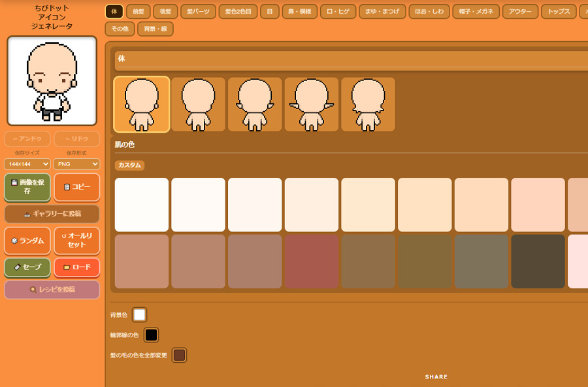Viewport: 588px width, 387px height.
Task: Open the 前髪 tab
Action: [x=139, y=12]
